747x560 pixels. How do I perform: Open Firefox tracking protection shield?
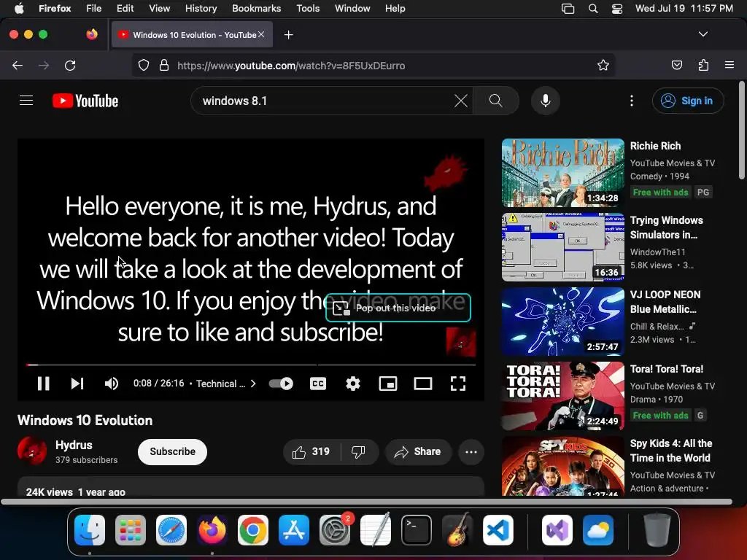pos(144,65)
